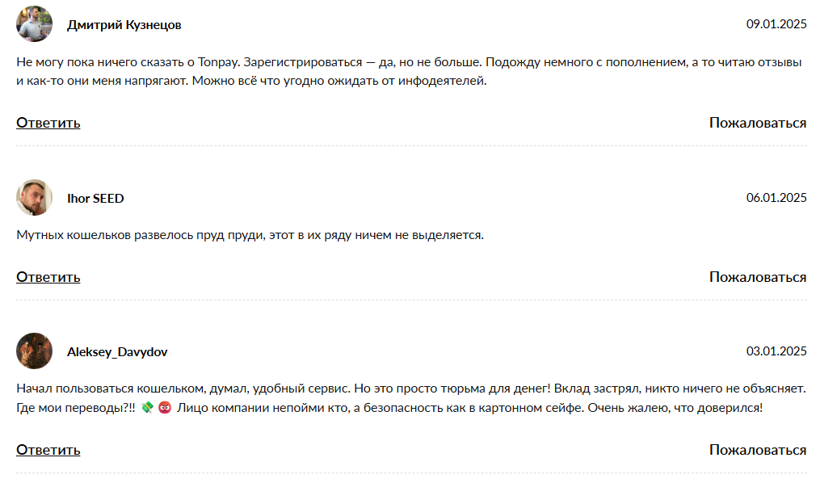Report Дмитрий Кузнецов's comment using Пожаловаться
Screen dimensions: 820x504
758,123
